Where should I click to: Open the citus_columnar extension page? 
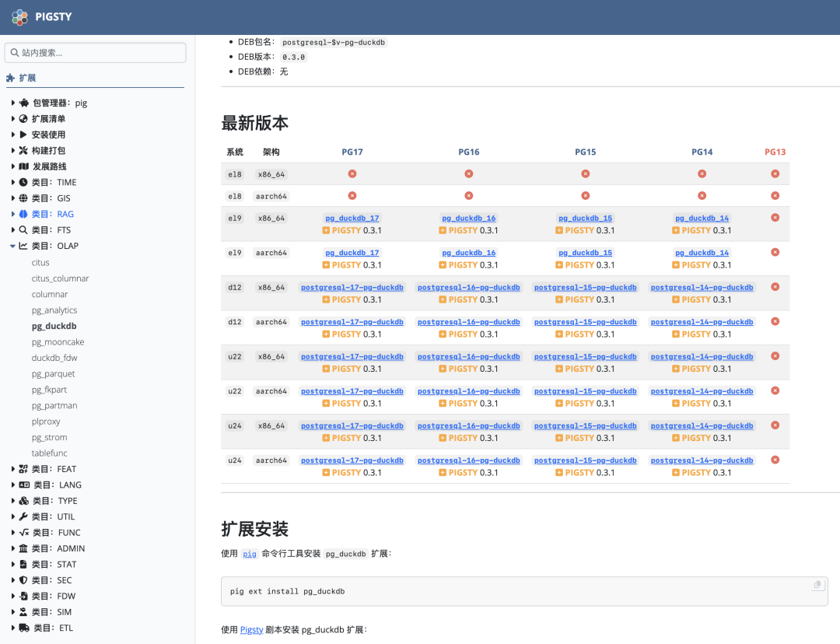pyautogui.click(x=60, y=278)
